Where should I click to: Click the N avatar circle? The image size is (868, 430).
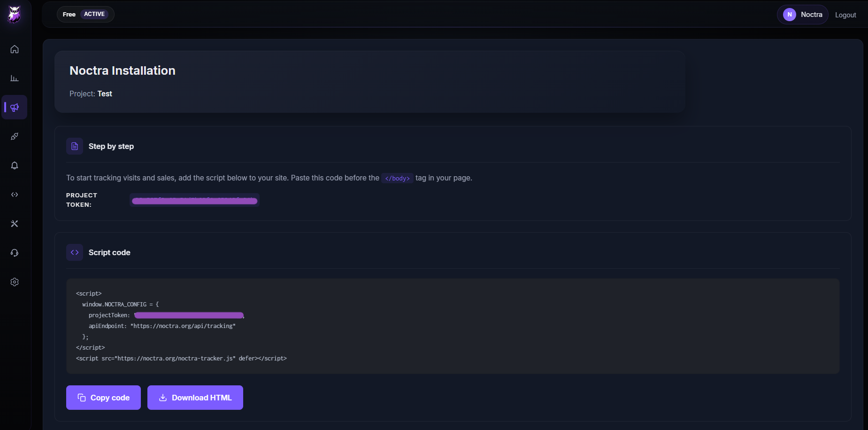[x=790, y=15]
